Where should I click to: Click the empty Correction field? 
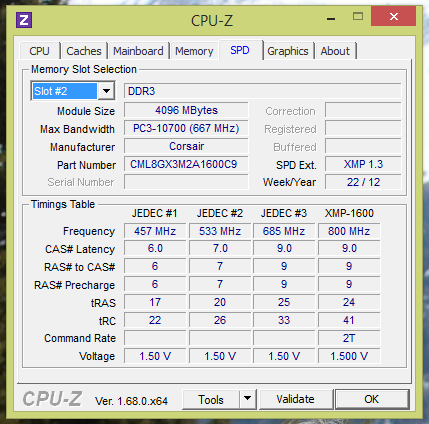pyautogui.click(x=363, y=110)
